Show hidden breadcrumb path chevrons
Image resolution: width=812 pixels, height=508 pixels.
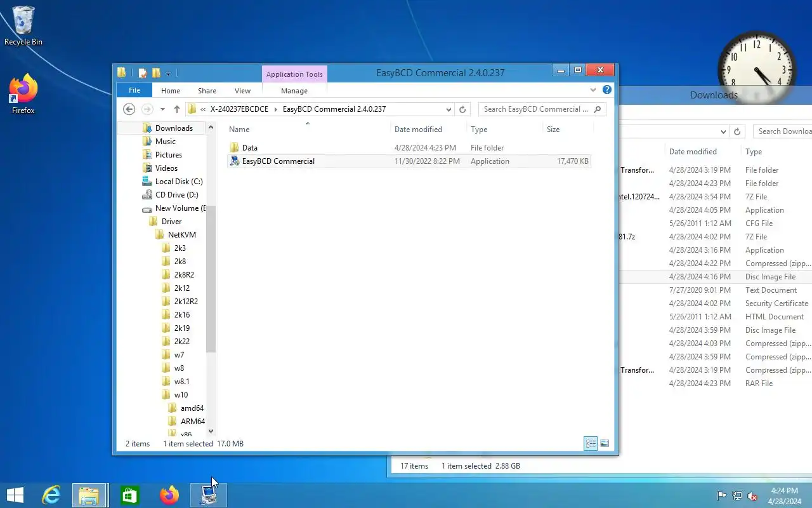point(203,109)
